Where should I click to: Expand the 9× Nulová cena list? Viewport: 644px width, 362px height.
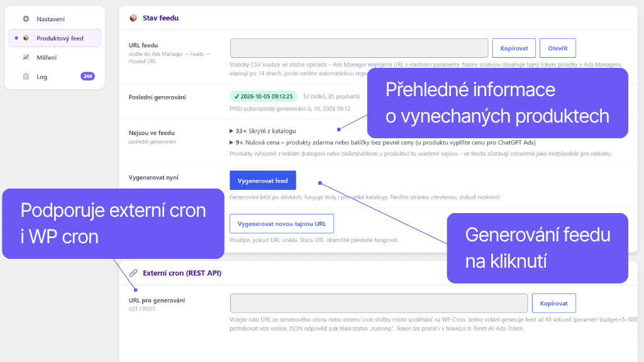pos(382,143)
